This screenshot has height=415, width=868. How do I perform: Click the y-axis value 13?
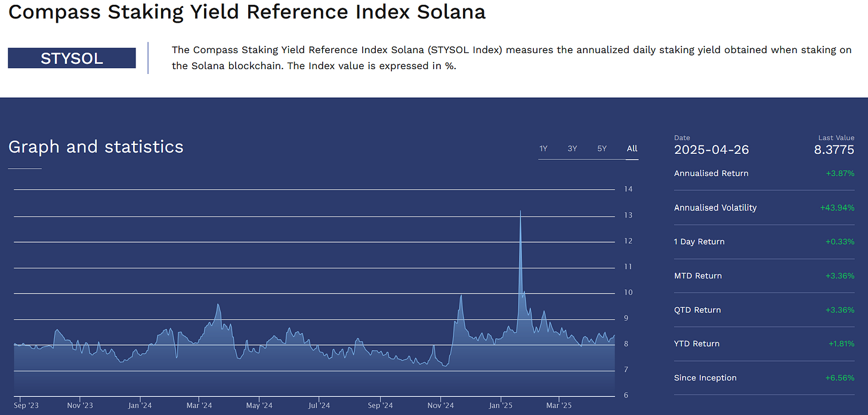[628, 215]
